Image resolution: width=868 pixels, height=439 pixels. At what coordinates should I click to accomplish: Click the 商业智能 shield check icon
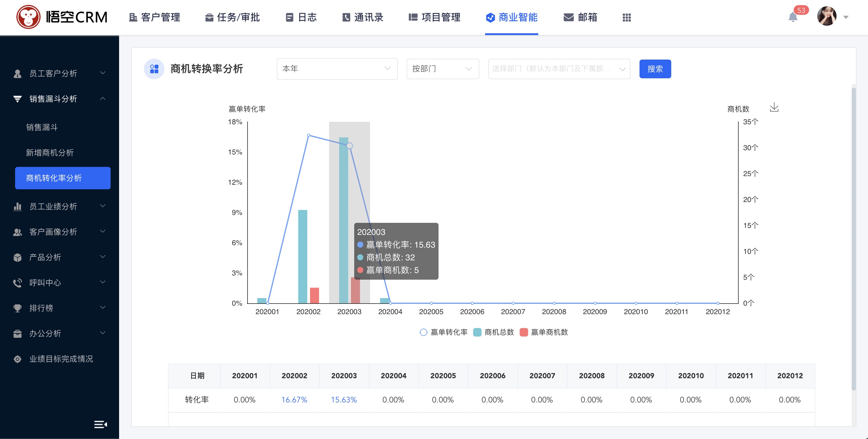point(490,18)
